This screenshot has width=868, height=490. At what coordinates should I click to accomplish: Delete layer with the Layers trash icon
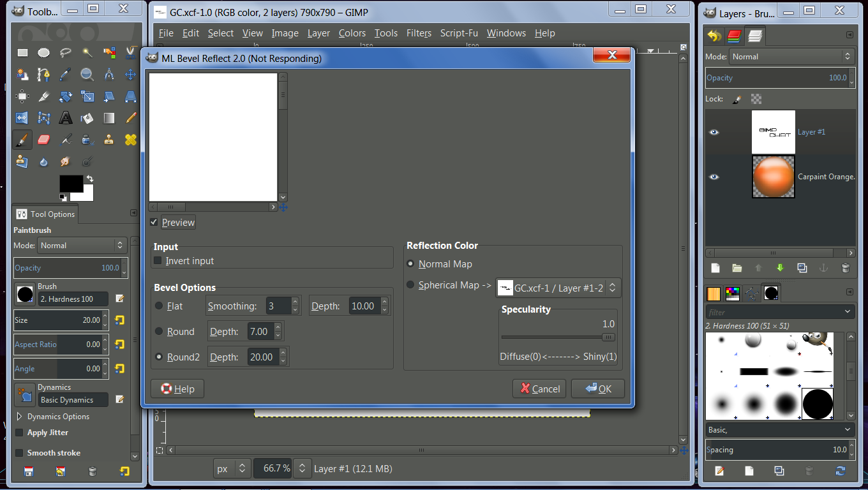845,269
